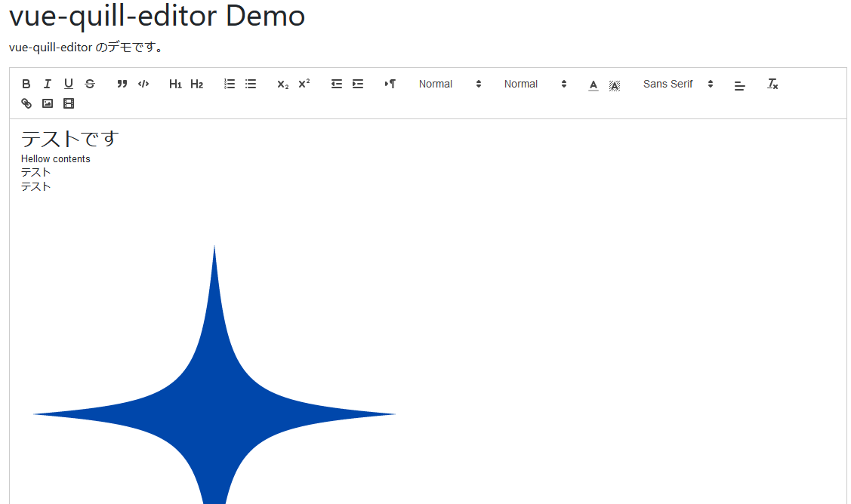Click the 'vue-quill-editor のデモです。' description text
851x504 pixels.
click(86, 48)
